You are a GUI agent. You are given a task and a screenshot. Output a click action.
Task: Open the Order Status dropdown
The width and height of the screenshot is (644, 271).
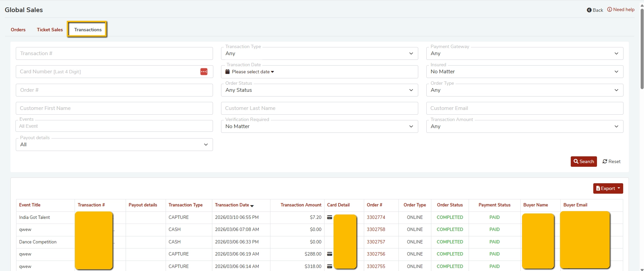[x=319, y=90]
